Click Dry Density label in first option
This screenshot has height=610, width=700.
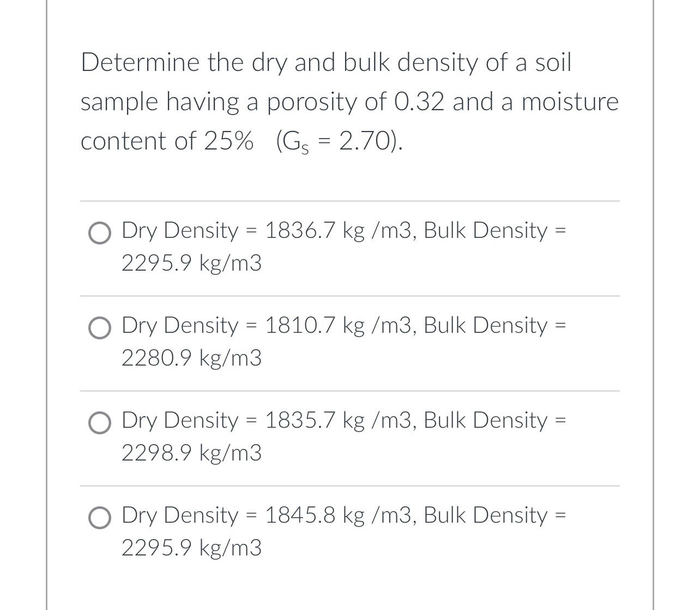click(180, 230)
